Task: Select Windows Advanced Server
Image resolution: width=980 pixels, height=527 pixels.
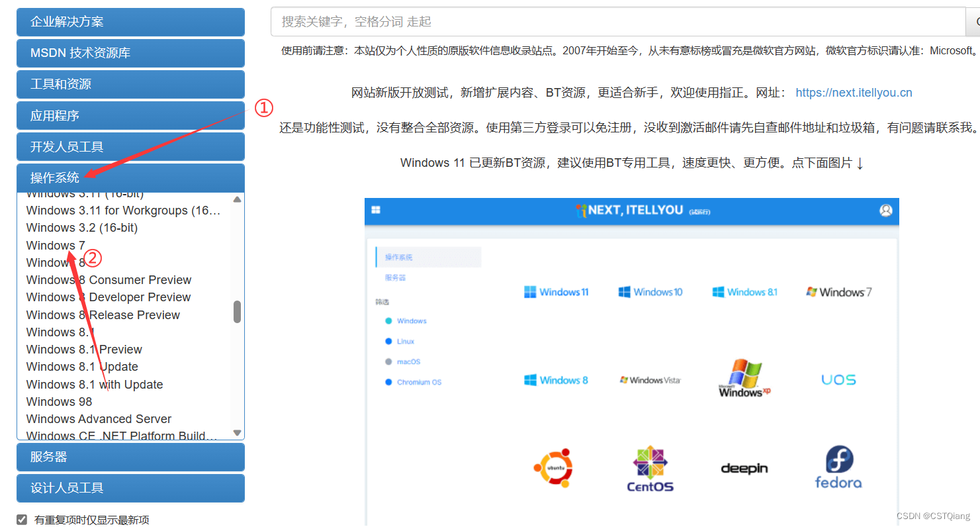Action: pyautogui.click(x=99, y=418)
